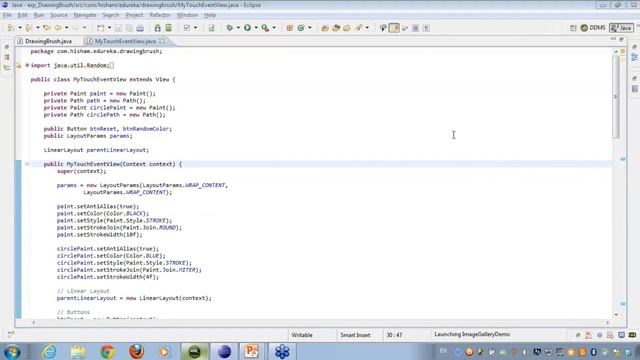
Task: Open the Debug configurations dropdown arrow
Action: pos(238,28)
